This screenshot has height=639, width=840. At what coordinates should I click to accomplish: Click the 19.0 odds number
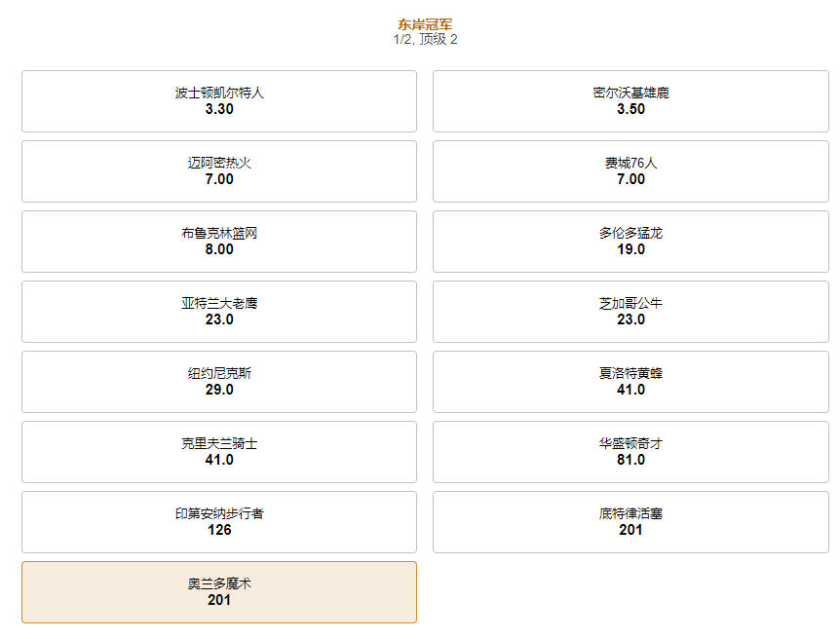(x=630, y=249)
